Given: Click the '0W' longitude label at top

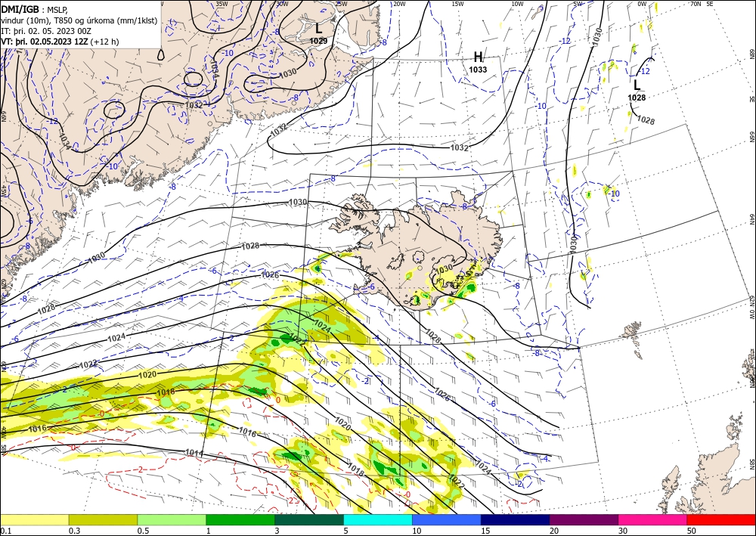Looking at the screenshot, I should pos(642,4).
